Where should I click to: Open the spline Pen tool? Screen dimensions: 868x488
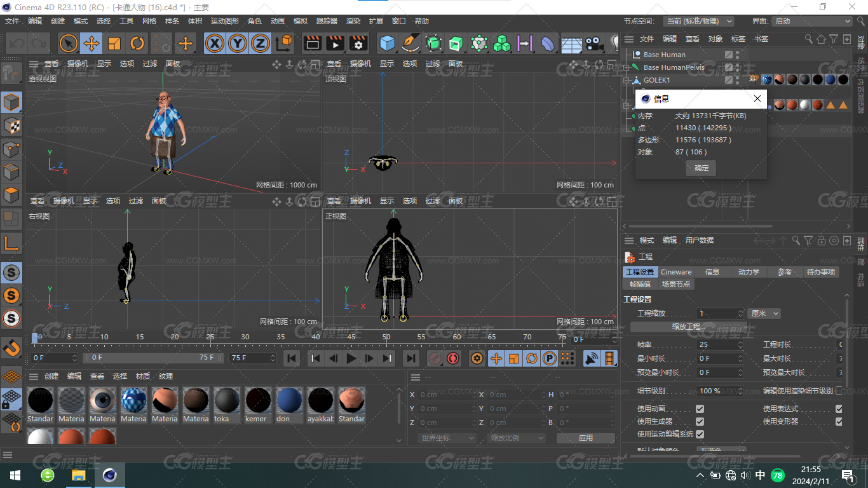410,43
